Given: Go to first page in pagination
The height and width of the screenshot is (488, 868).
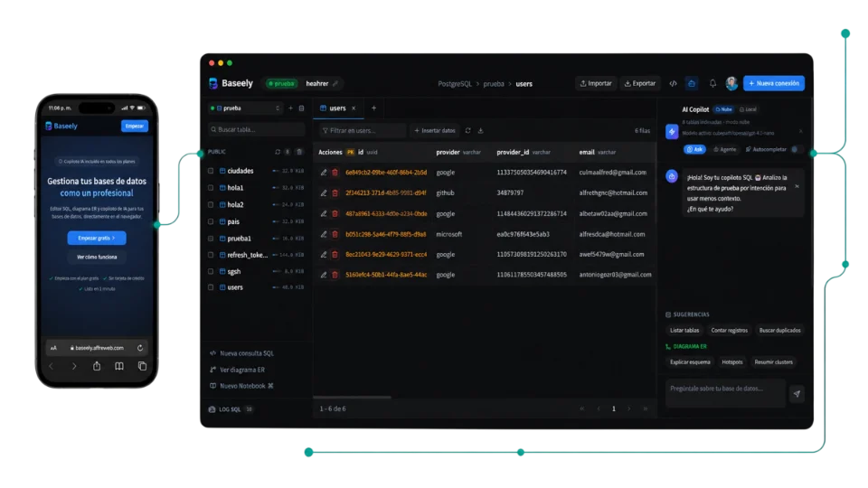Looking at the screenshot, I should coord(581,408).
